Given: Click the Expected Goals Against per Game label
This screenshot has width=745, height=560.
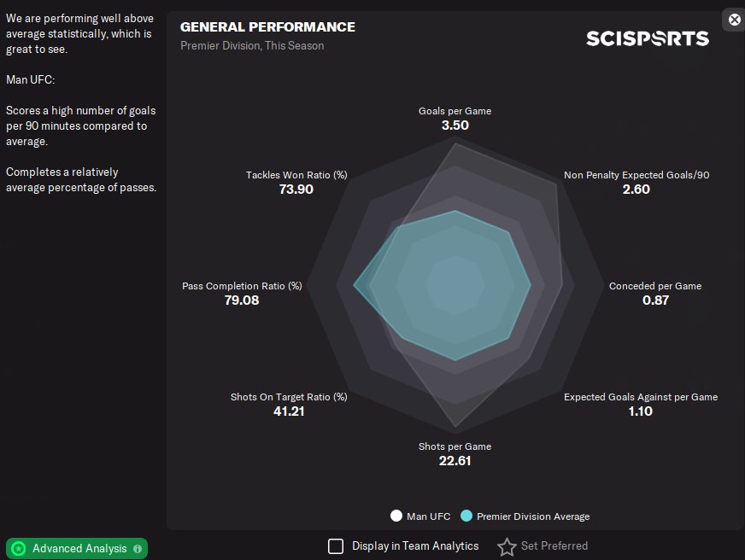Looking at the screenshot, I should [641, 397].
